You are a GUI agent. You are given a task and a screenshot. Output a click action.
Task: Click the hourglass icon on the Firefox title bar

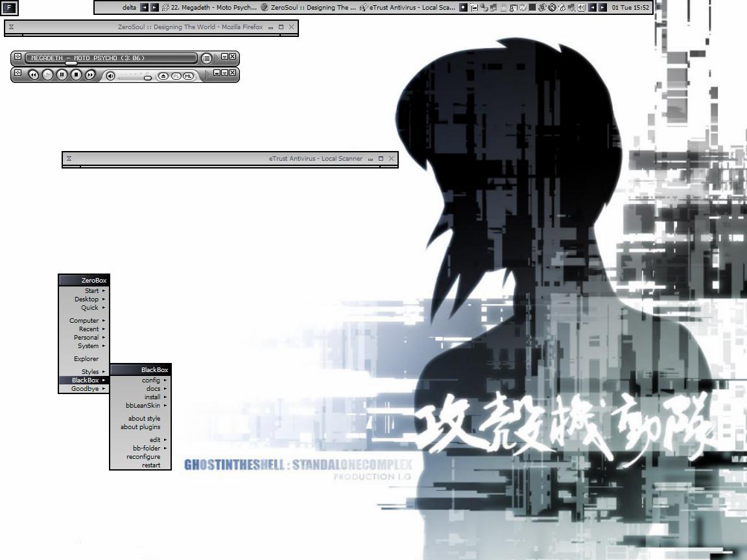[x=12, y=27]
